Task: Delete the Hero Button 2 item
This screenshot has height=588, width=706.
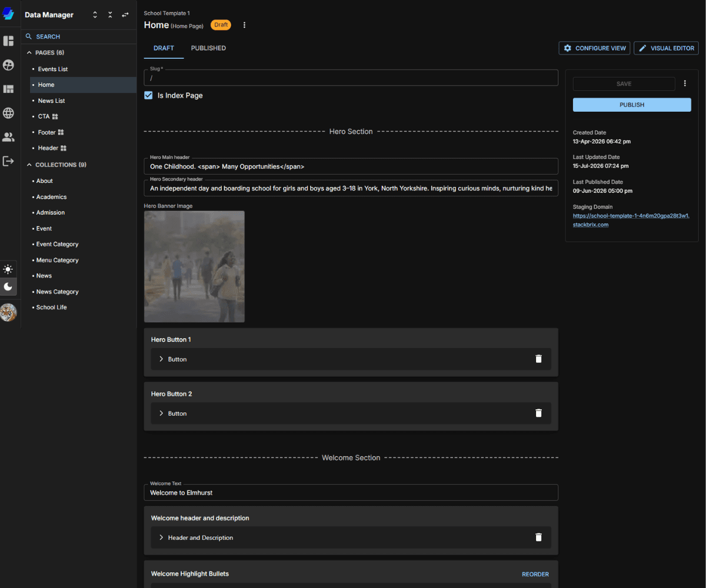Action: tap(538, 413)
